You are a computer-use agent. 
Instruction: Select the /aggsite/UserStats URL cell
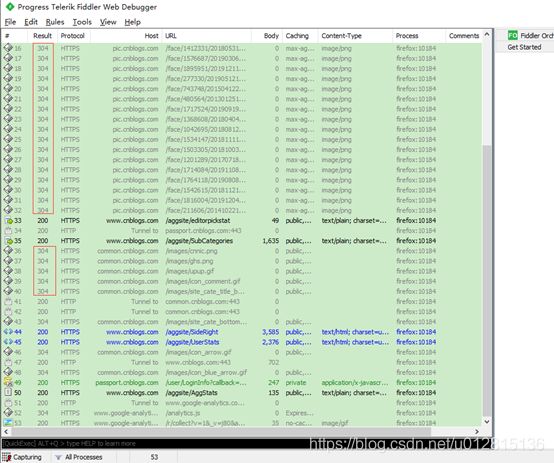coord(192,342)
